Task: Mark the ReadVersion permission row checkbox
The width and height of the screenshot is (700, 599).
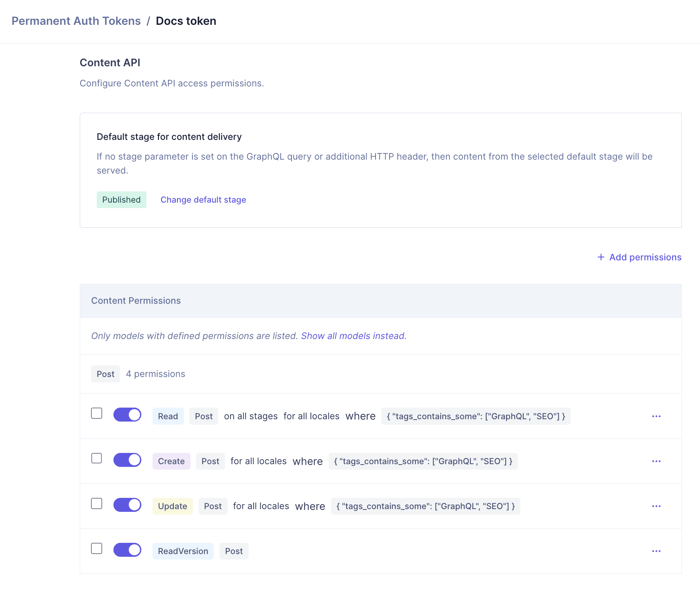Action: (x=97, y=549)
